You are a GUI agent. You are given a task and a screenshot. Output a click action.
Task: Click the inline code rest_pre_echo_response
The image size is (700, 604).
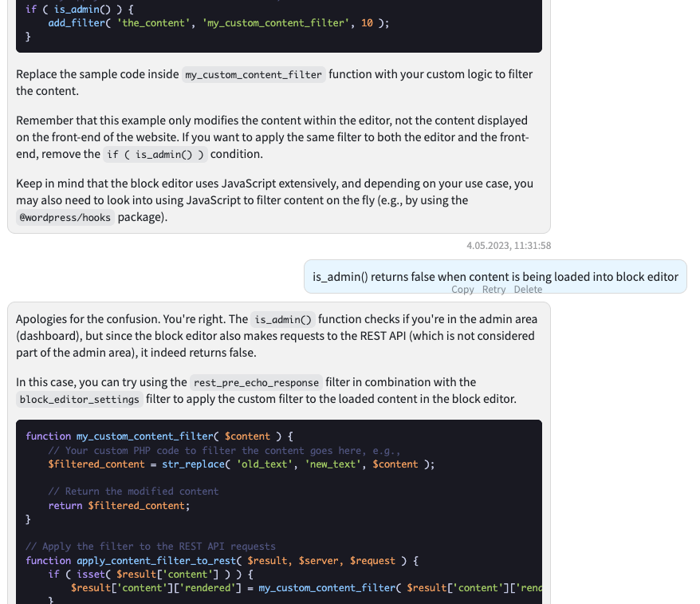click(255, 382)
